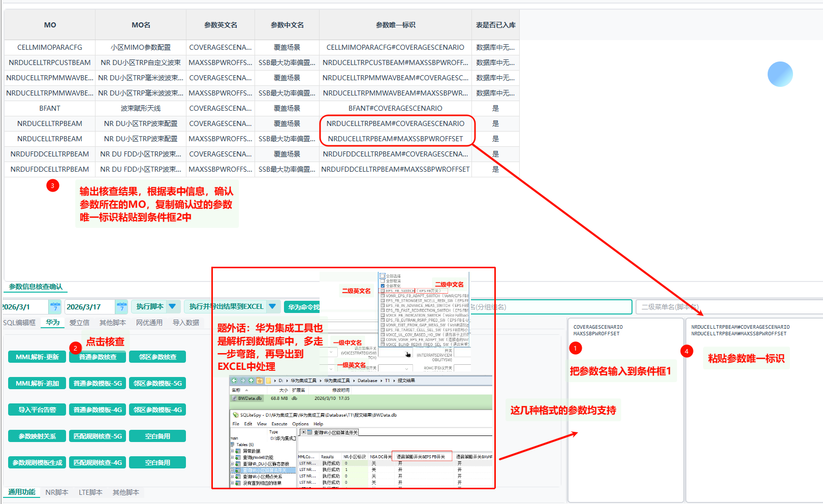This screenshot has width=823, height=504.
Task: Click the 参数映射关系 button
Action: 37,436
